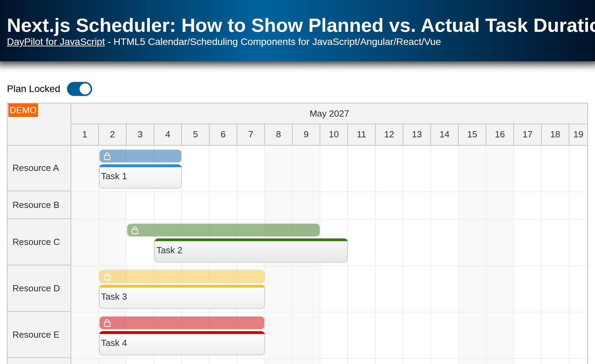
Task: Click the Resource B row header
Action: pos(39,205)
